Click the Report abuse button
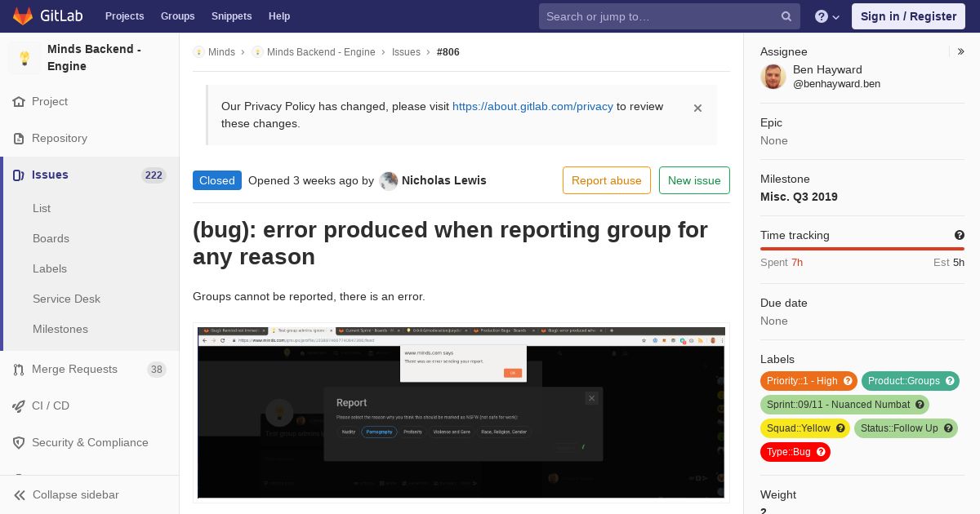The image size is (980, 514). tap(607, 180)
